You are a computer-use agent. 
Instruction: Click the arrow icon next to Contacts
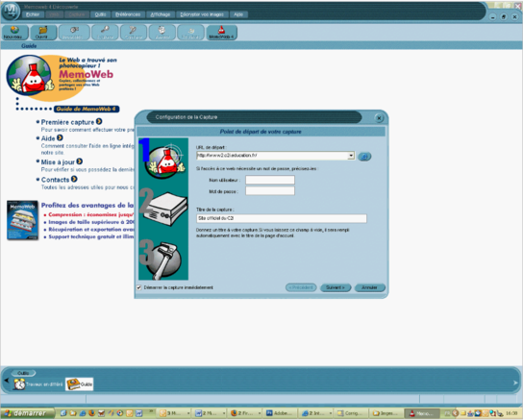(74, 179)
